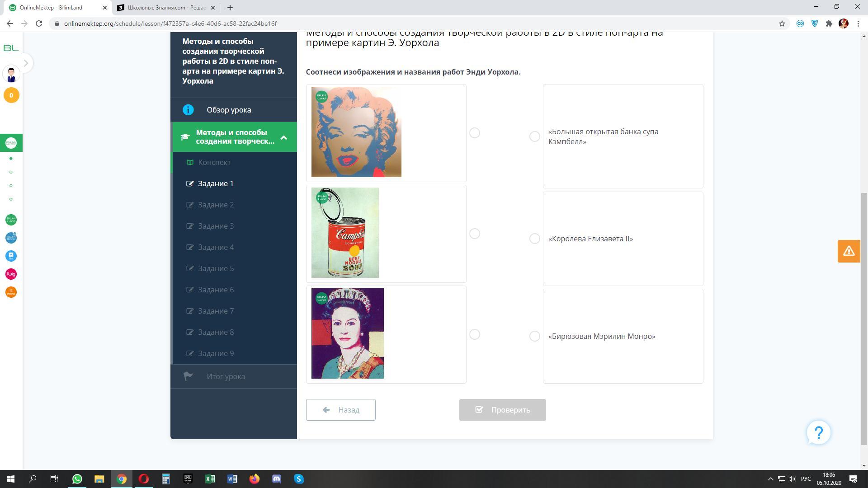Click the Marilyn Monroe painting thumbnail
The height and width of the screenshot is (488, 868).
(356, 132)
